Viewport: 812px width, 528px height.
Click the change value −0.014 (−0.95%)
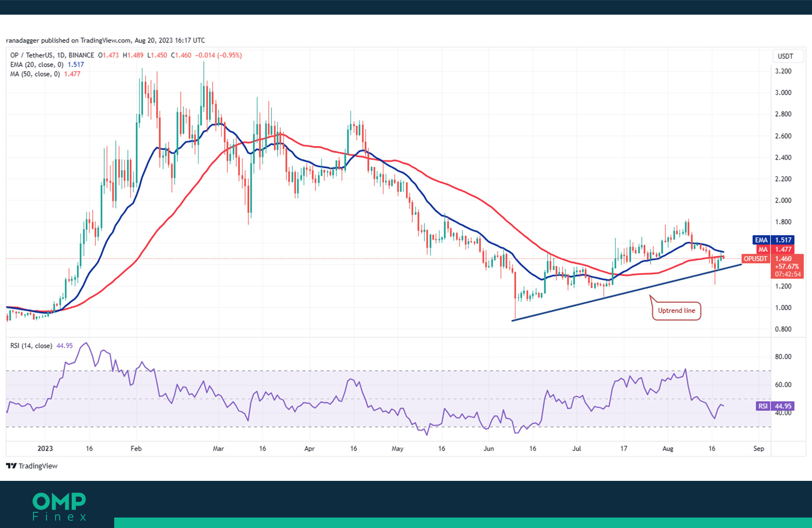218,55
